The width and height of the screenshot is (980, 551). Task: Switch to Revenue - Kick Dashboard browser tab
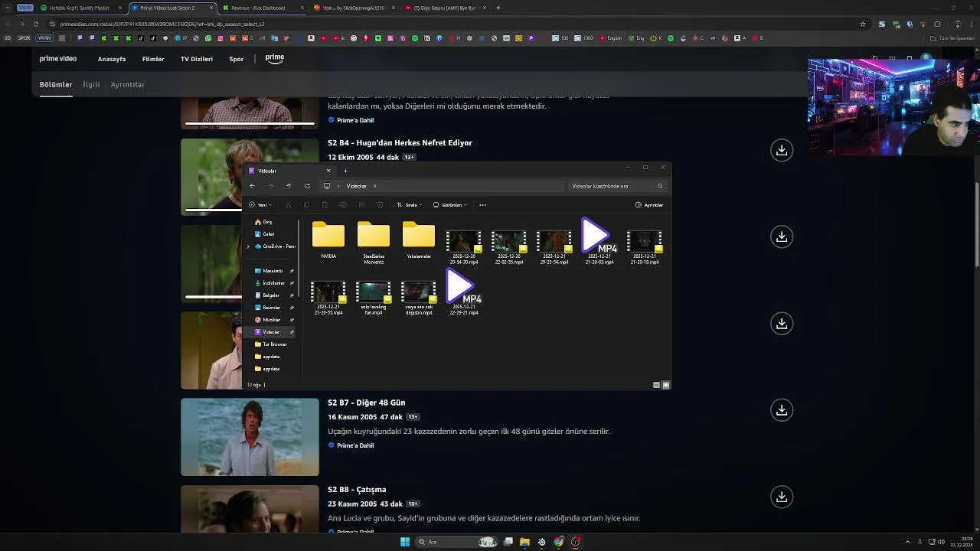[x=258, y=8]
